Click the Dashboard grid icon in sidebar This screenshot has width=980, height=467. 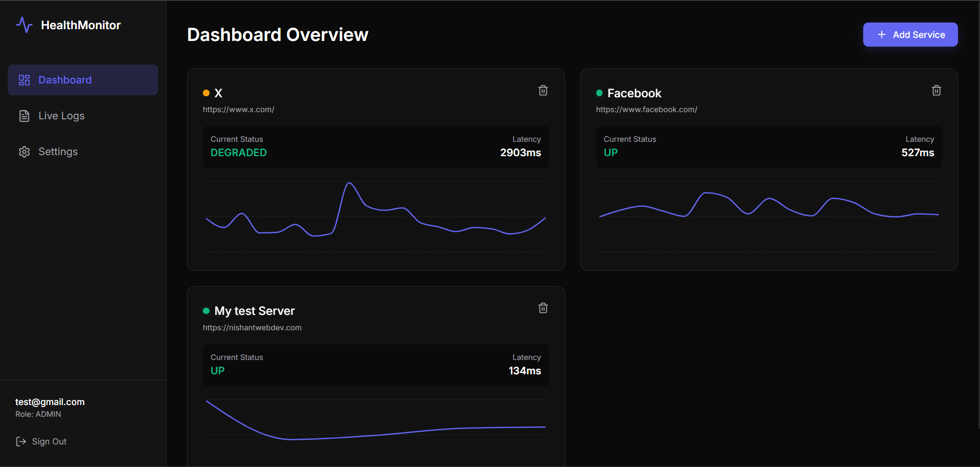tap(24, 80)
